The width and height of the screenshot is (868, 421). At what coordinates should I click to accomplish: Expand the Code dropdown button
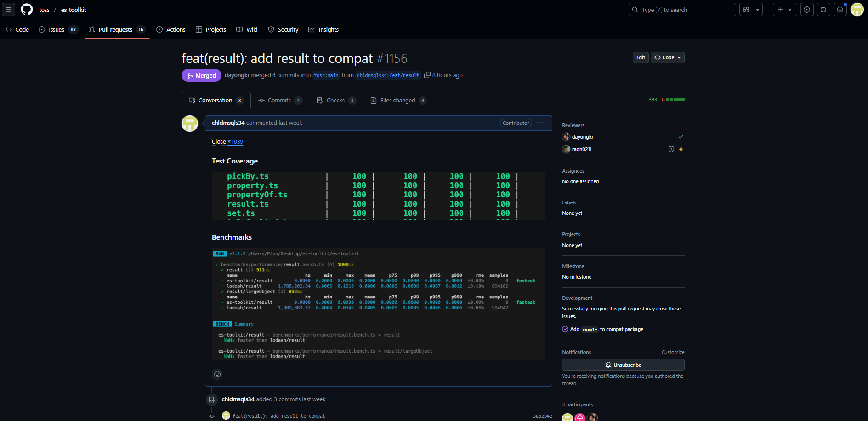(x=668, y=57)
